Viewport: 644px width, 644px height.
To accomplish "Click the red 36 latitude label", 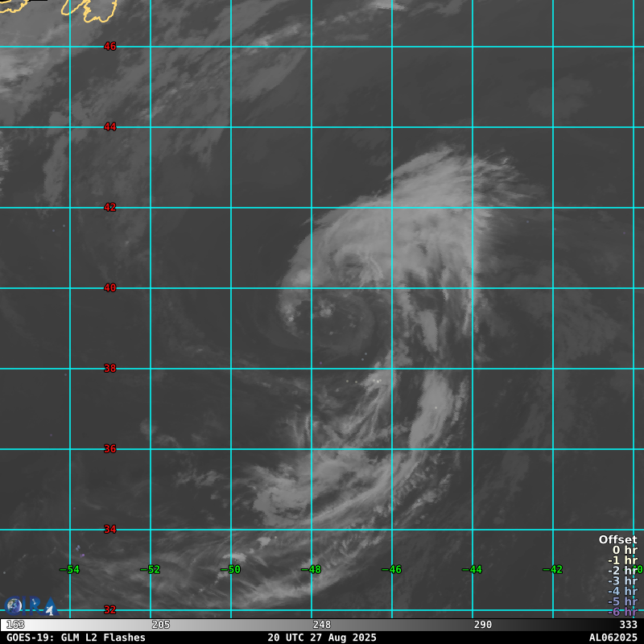I will click(109, 449).
